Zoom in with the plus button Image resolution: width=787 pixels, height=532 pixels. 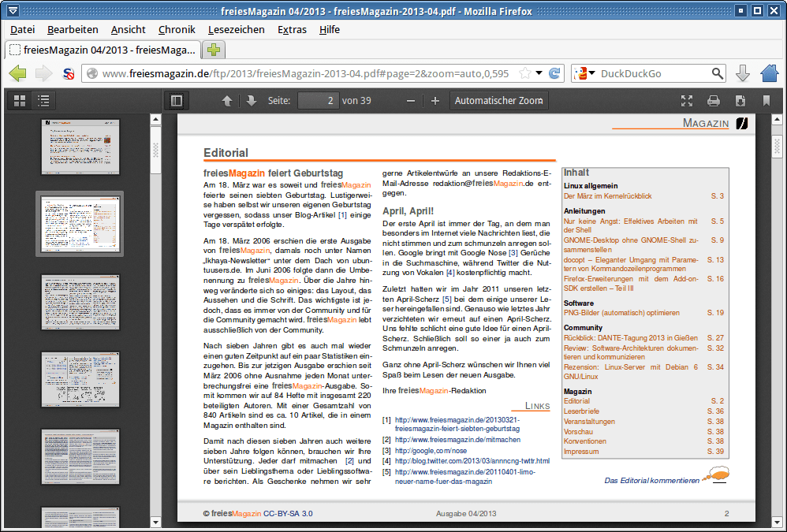[435, 101]
